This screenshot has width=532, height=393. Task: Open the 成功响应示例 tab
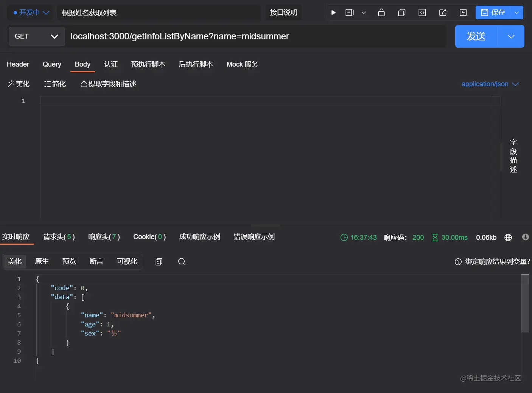click(x=199, y=237)
